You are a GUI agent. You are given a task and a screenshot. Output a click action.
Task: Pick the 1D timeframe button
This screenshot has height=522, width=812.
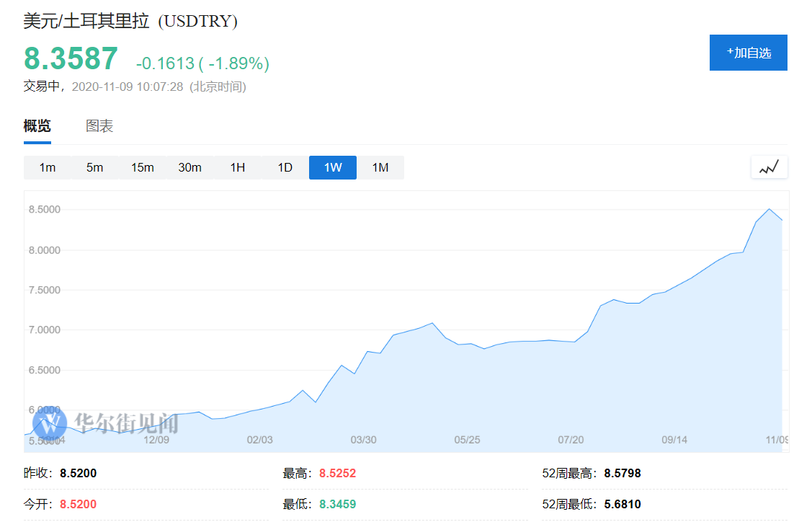pos(285,167)
